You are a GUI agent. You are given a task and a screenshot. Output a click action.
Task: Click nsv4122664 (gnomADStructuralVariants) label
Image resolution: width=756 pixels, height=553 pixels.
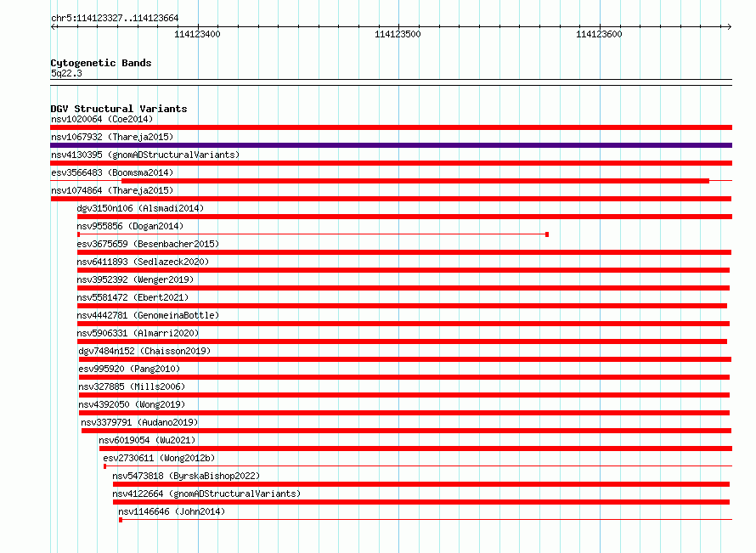coord(206,494)
